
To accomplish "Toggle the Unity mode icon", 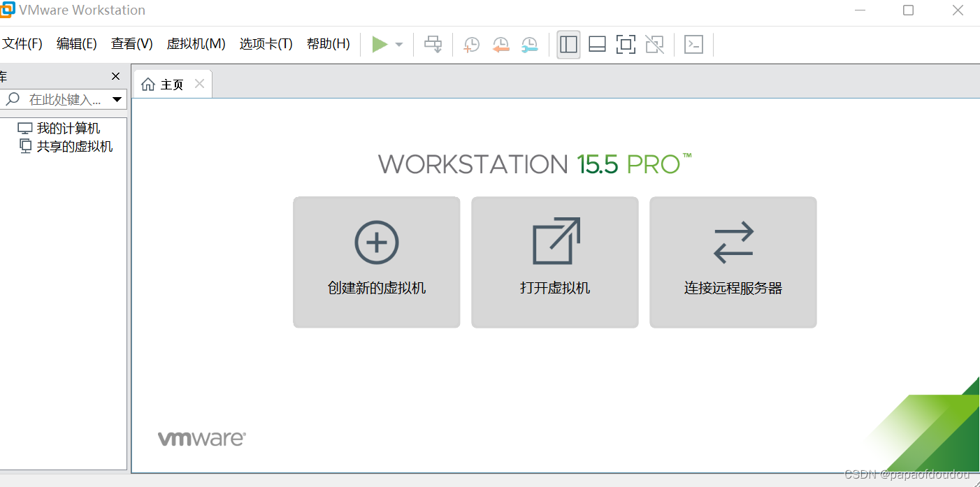I will (655, 45).
